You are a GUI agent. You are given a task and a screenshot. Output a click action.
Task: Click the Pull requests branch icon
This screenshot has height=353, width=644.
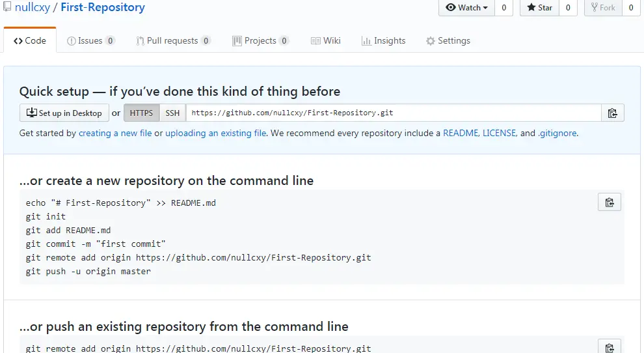[x=140, y=41]
